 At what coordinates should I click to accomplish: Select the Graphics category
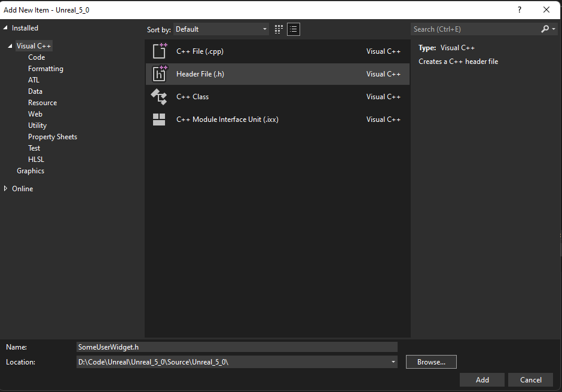[x=30, y=170]
